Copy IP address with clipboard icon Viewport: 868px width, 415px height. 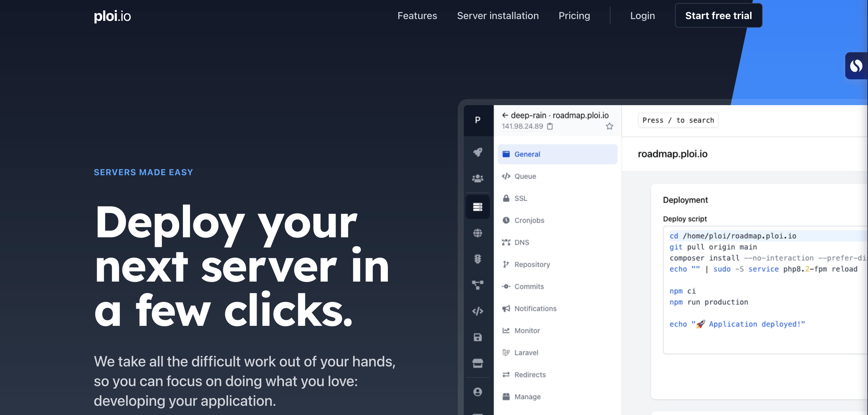(x=550, y=126)
